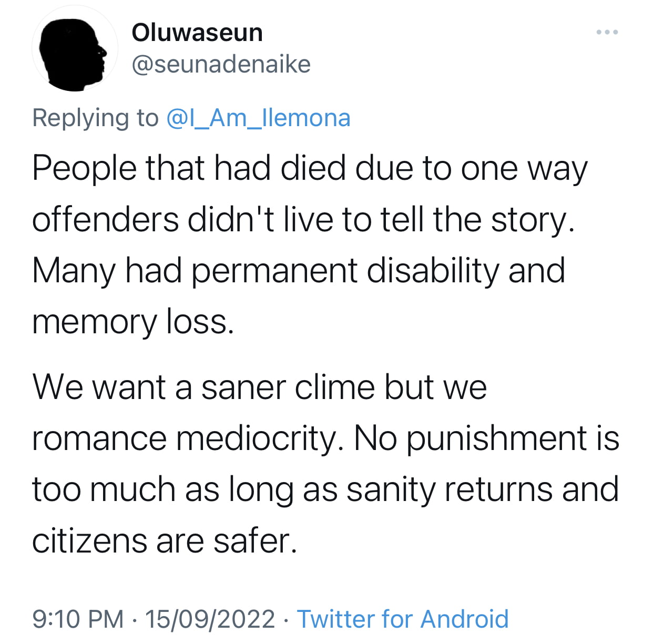Screen dimensions: 653x644
Task: Click the final line 'citizens are safer.'
Action: coord(165,541)
